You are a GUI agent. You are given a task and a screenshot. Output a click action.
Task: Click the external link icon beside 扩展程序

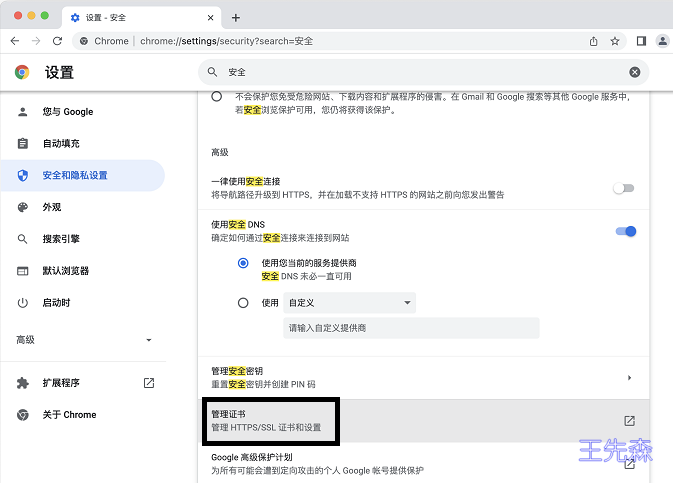tap(149, 383)
